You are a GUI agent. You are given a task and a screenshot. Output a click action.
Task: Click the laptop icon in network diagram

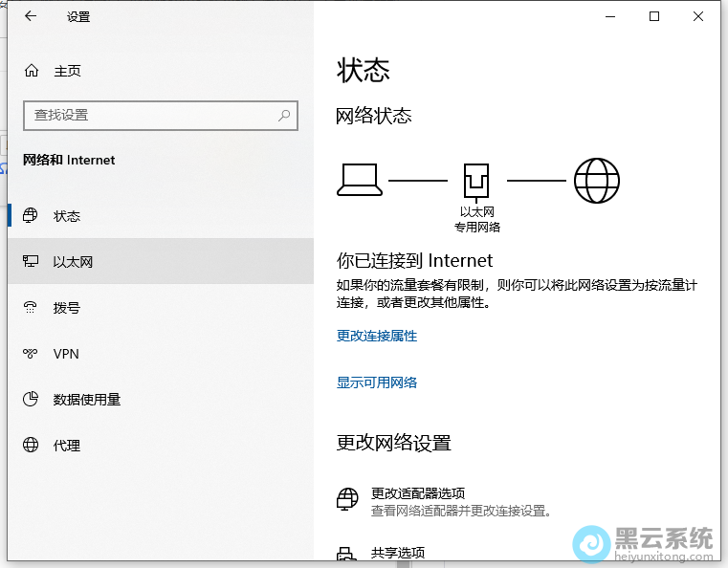point(360,180)
